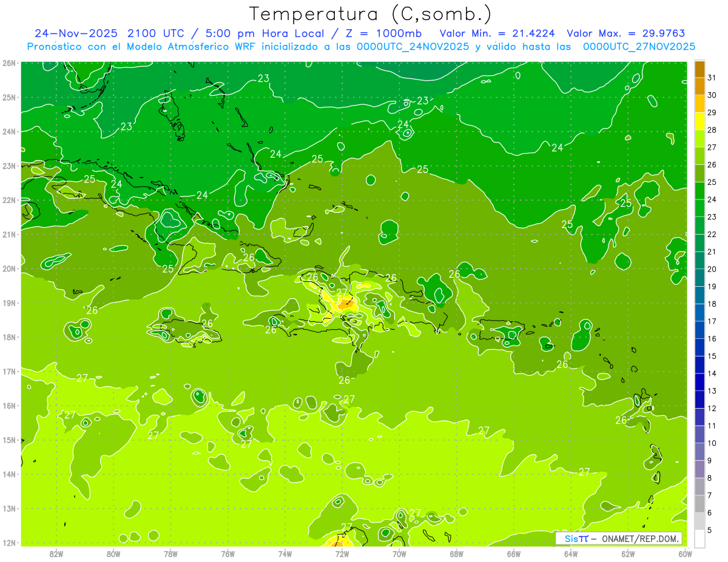Click the '22N' latitude axis label
This screenshot has width=728, height=562.
tap(9, 200)
